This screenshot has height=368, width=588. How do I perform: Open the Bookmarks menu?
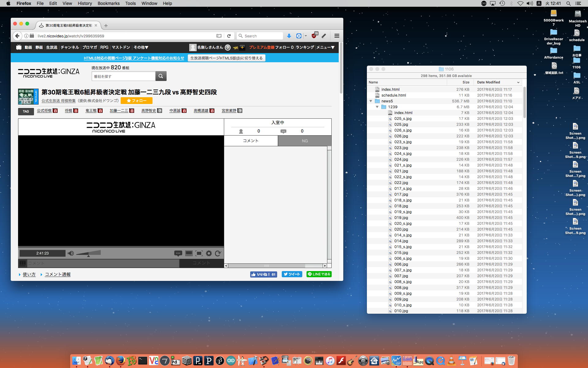pyautogui.click(x=108, y=3)
